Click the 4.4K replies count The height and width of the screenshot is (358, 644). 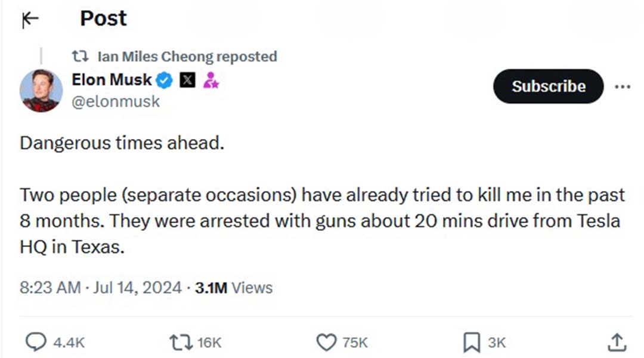(69, 342)
